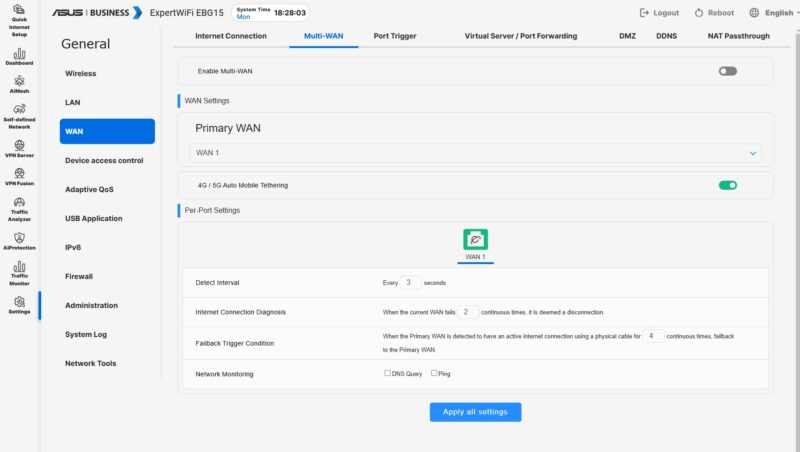
Task: Open the Firewall menu item
Action: pyautogui.click(x=79, y=276)
